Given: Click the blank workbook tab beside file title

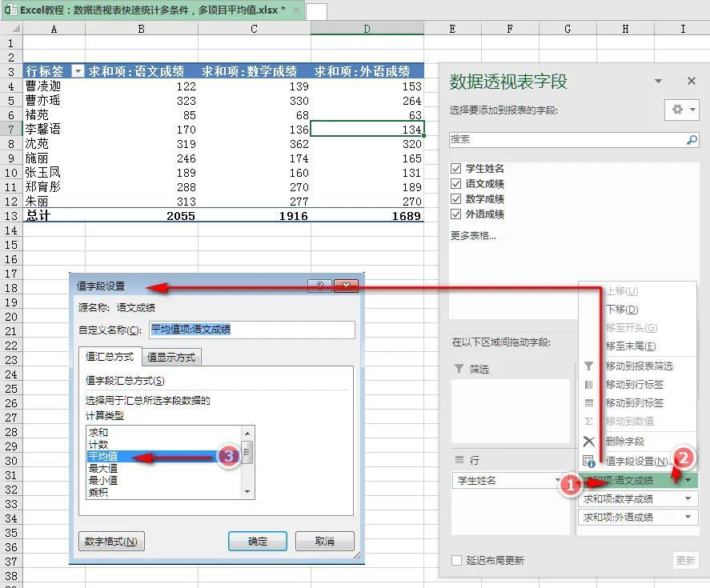Looking at the screenshot, I should coord(316,11).
